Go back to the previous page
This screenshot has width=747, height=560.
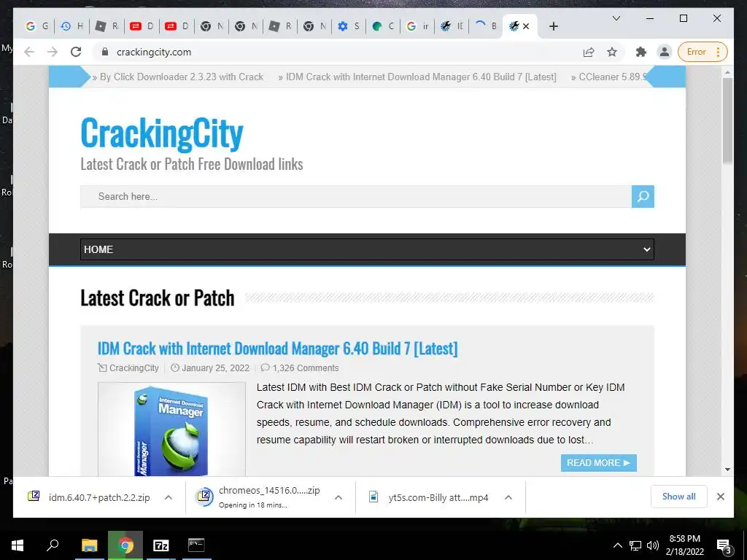click(x=29, y=52)
